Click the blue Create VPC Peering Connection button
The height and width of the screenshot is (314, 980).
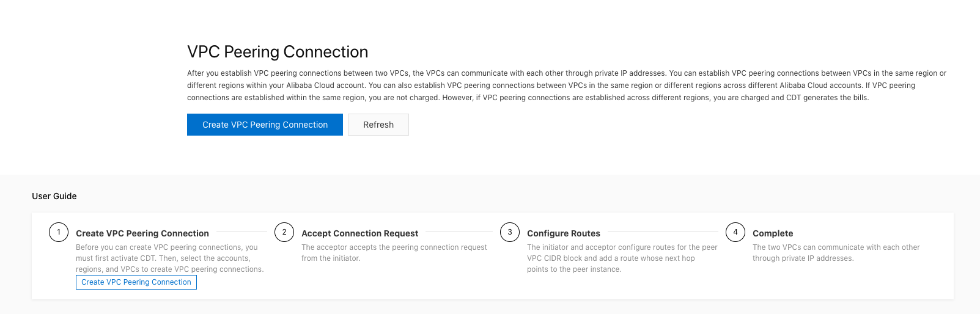265,125
